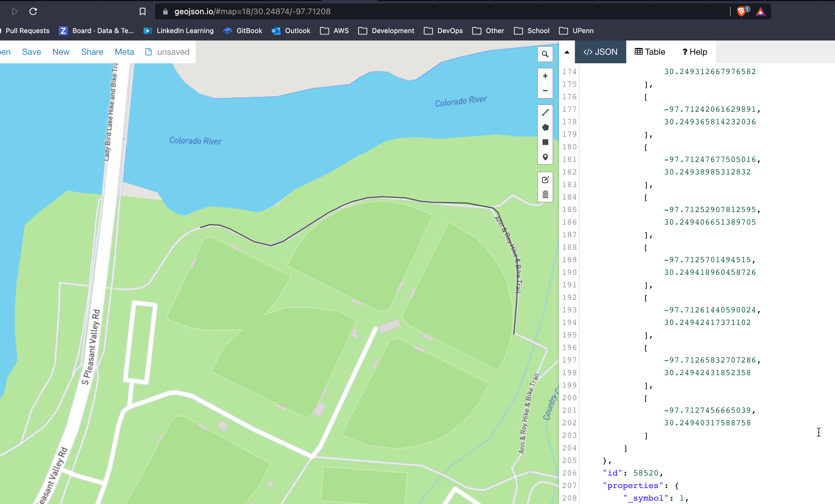
Task: Select the draw rectangle tool
Action: pyautogui.click(x=545, y=142)
